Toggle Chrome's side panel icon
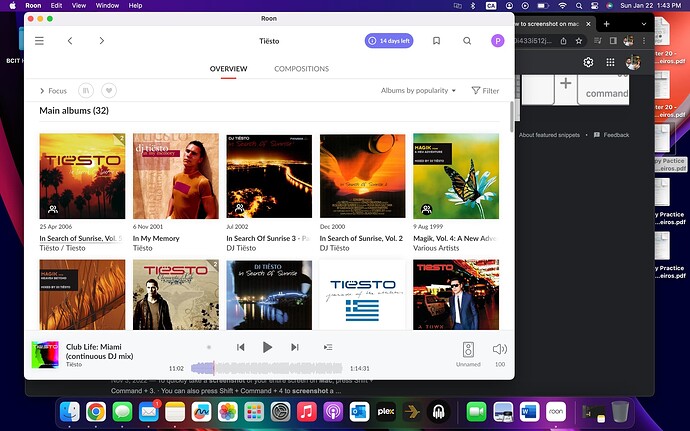690x431 pixels. [x=613, y=41]
